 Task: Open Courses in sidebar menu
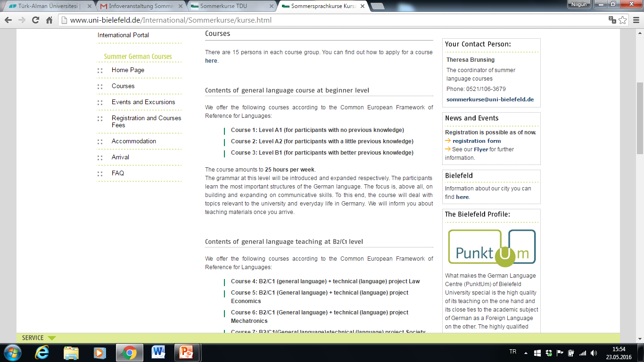123,86
